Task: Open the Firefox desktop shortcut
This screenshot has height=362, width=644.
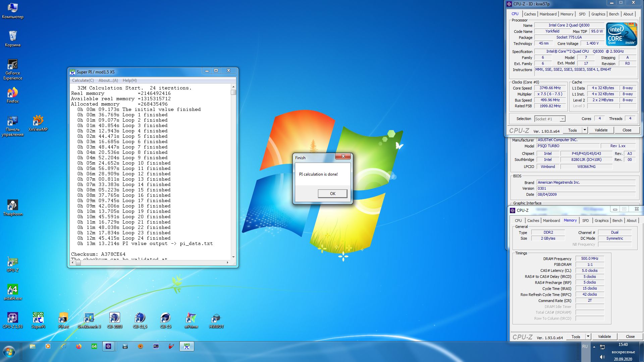Action: coord(13,95)
